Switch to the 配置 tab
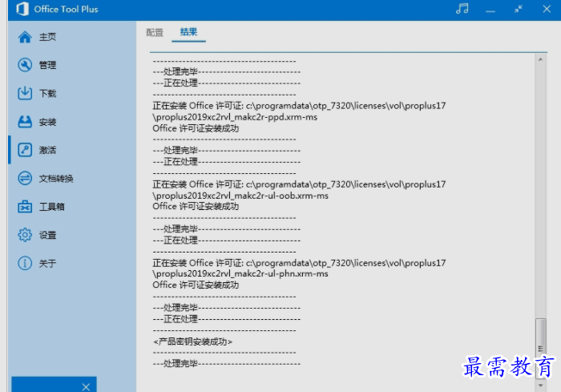Screen dimensions: 561x392 coord(155,33)
